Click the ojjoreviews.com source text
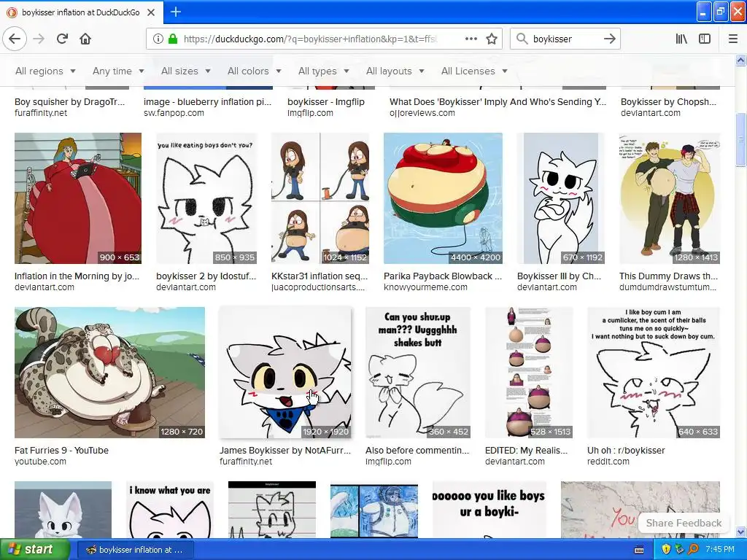The image size is (747, 560). (422, 113)
